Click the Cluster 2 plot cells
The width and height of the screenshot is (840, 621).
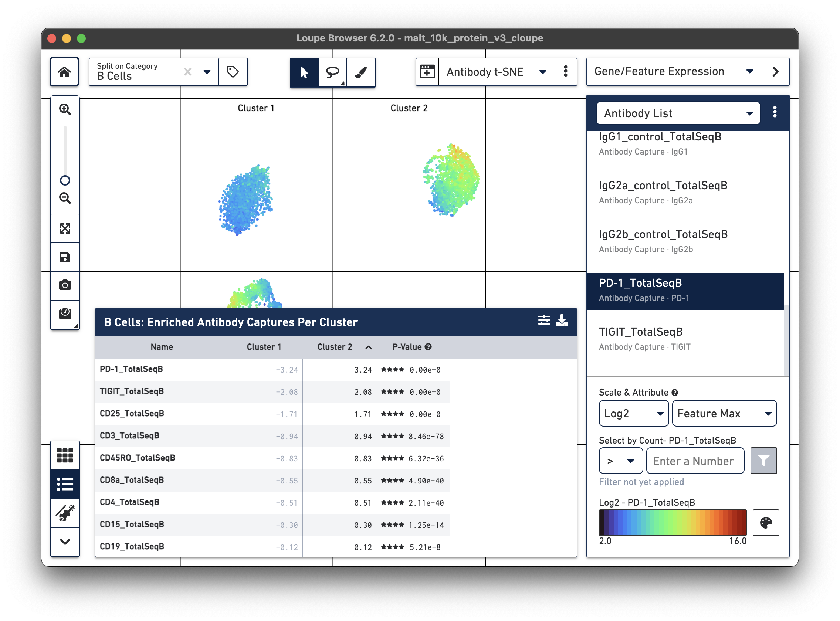[x=451, y=180]
